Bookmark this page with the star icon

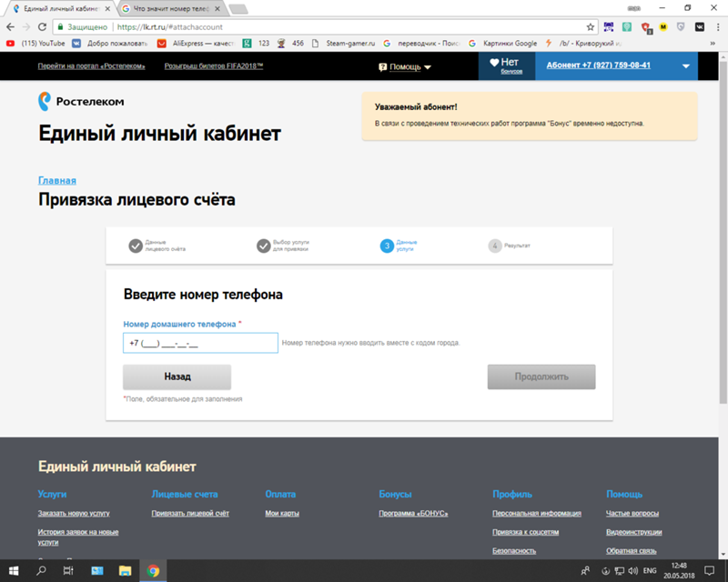click(591, 27)
